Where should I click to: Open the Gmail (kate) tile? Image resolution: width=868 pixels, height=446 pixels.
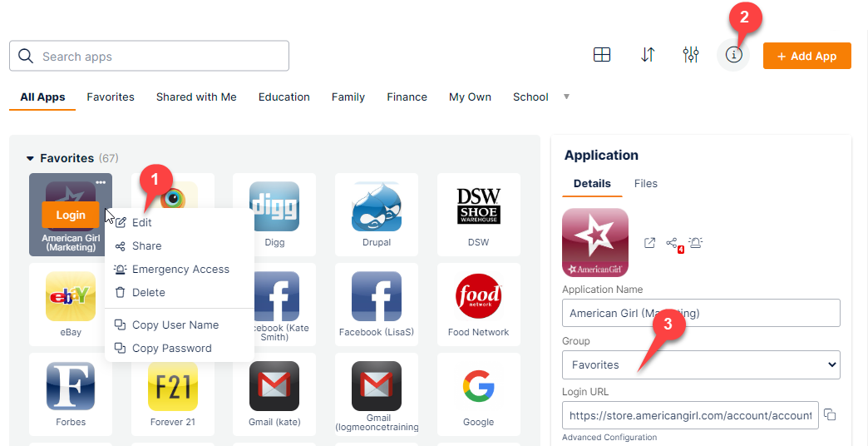(274, 394)
